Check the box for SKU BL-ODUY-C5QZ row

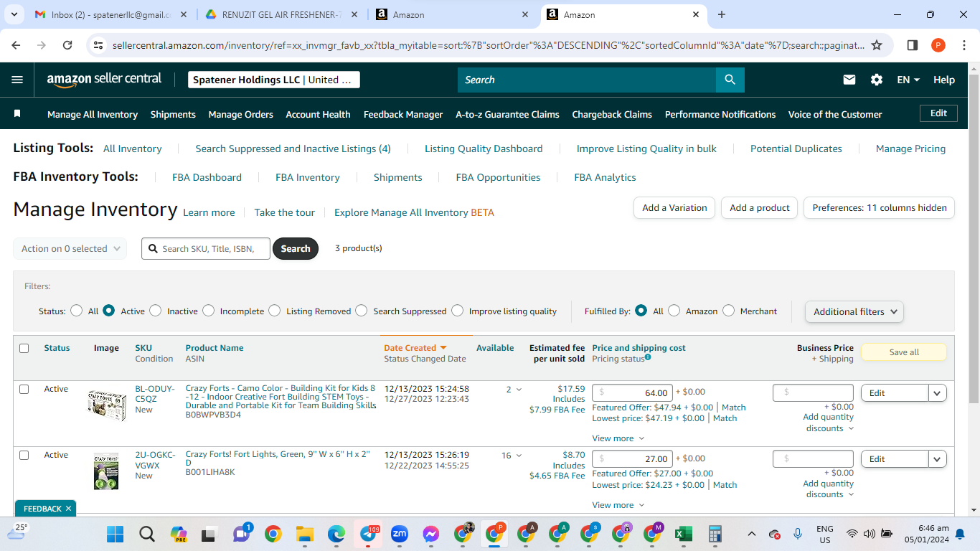(x=24, y=389)
